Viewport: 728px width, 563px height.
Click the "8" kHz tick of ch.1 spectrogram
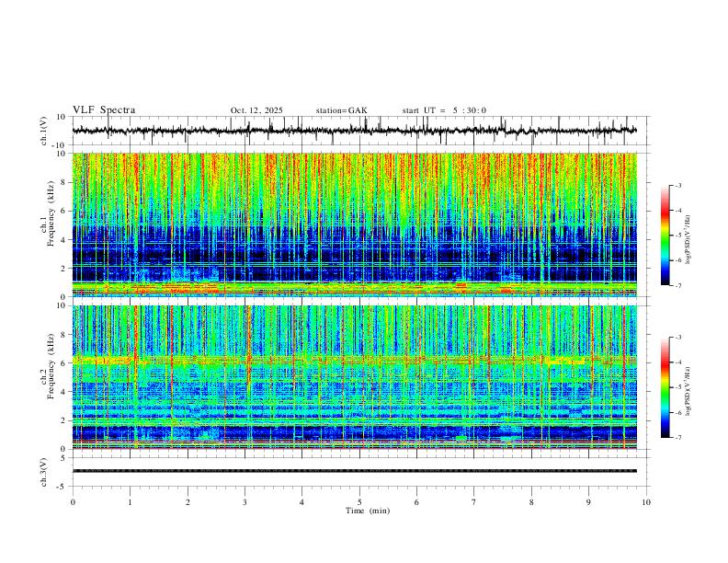point(63,182)
